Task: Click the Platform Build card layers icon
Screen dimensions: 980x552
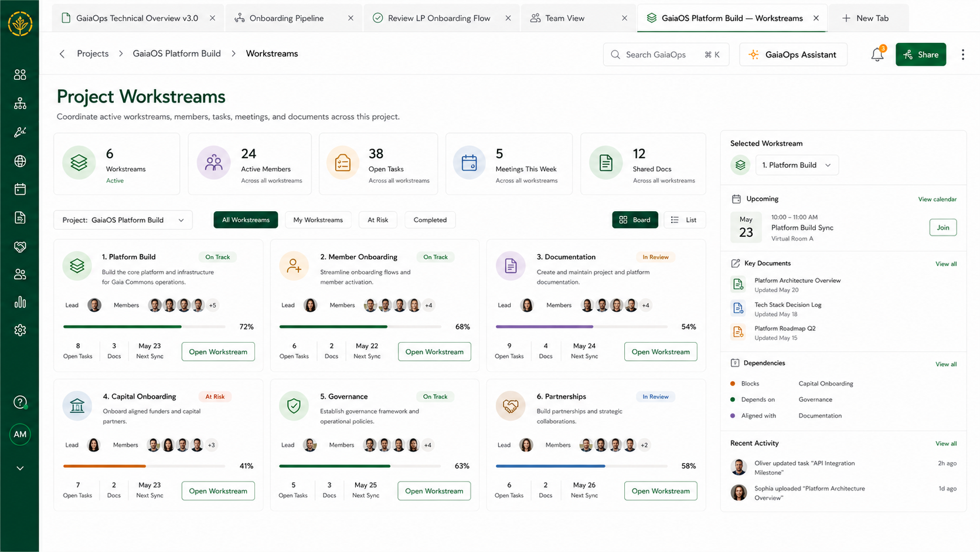Action: pyautogui.click(x=77, y=266)
